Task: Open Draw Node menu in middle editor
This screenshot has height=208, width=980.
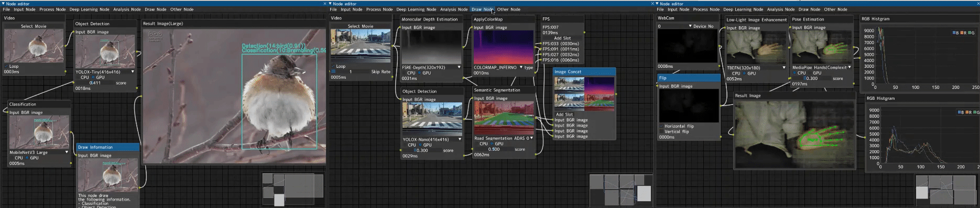Action: pyautogui.click(x=482, y=9)
